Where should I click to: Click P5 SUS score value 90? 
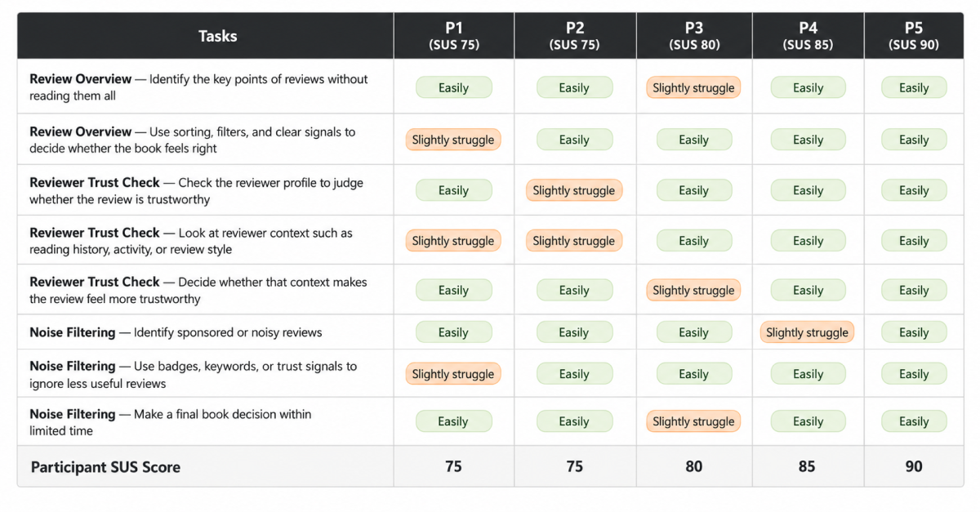click(x=914, y=466)
